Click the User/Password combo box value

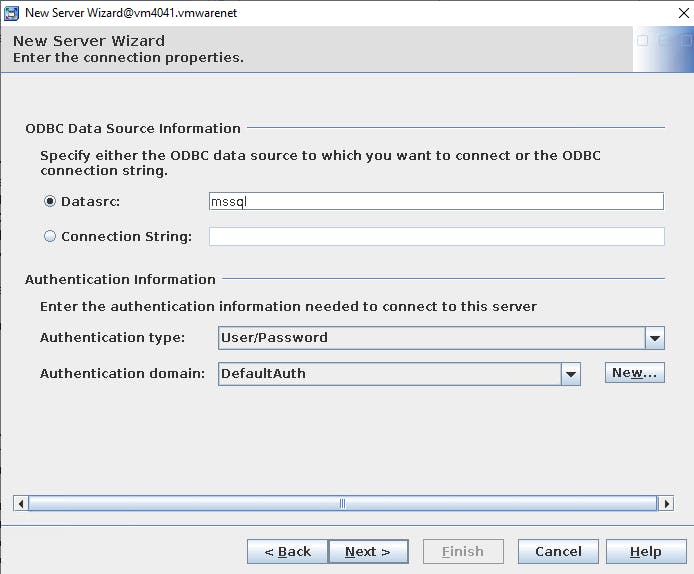tap(431, 338)
